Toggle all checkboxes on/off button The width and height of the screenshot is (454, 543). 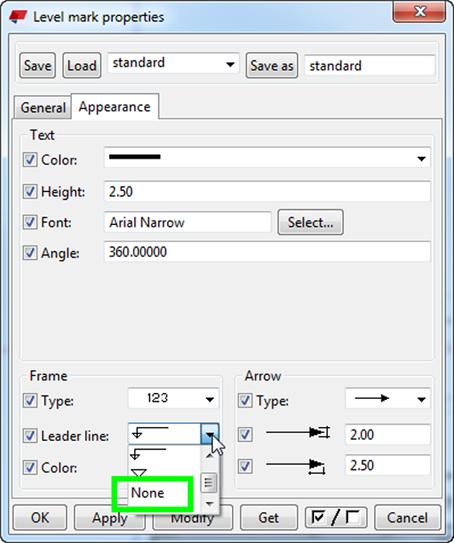click(x=336, y=518)
